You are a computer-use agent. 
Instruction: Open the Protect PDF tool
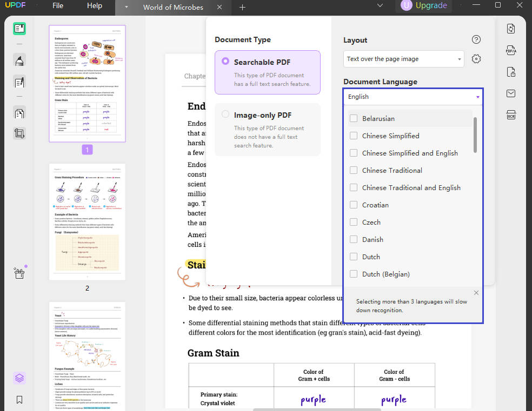(511, 71)
